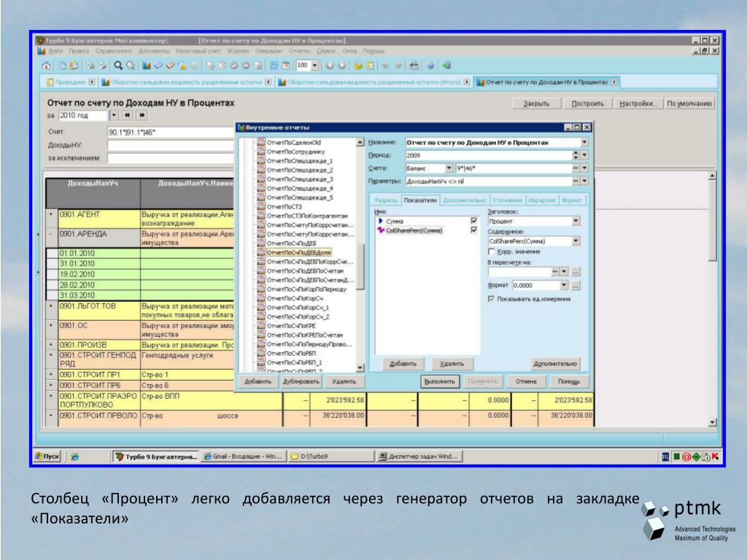Click the Дополнительно button at dialog bottom right
The image size is (747, 560).
point(555,364)
